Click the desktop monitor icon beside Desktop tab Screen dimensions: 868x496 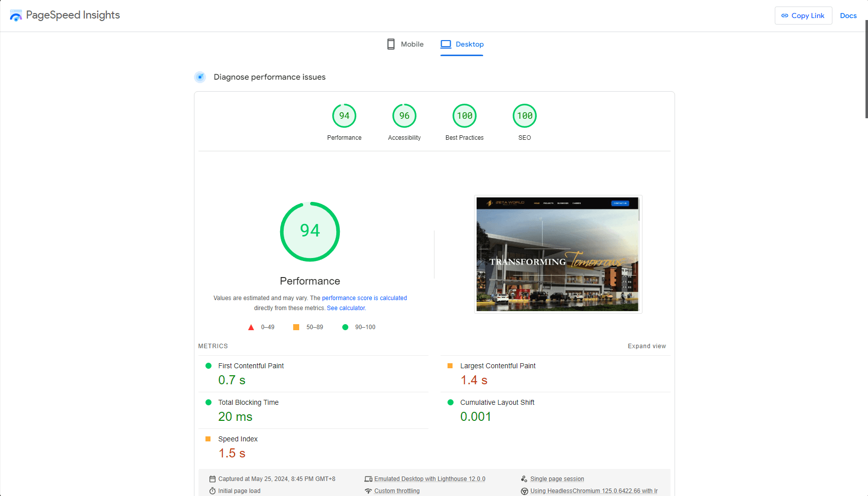pyautogui.click(x=446, y=44)
